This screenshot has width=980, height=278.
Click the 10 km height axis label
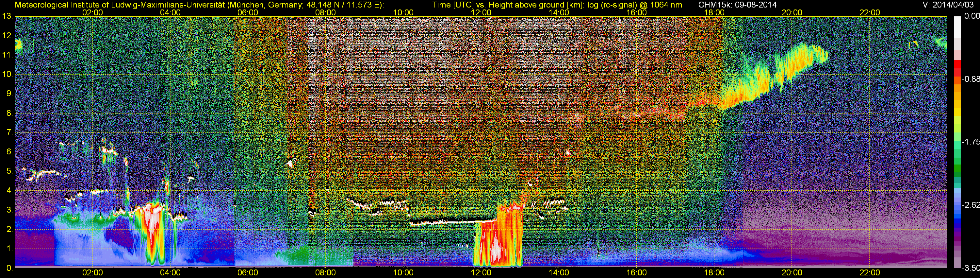tap(7, 74)
